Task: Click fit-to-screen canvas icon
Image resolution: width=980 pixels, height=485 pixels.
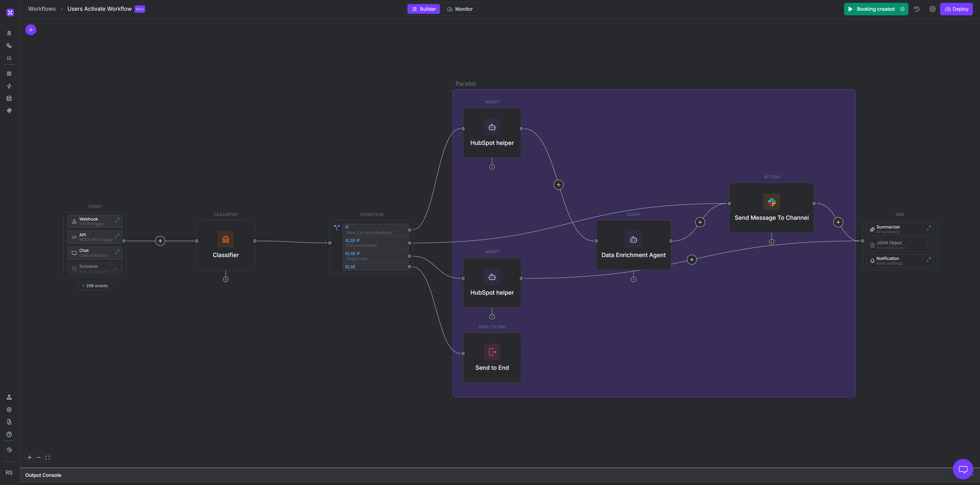Action: (x=48, y=458)
